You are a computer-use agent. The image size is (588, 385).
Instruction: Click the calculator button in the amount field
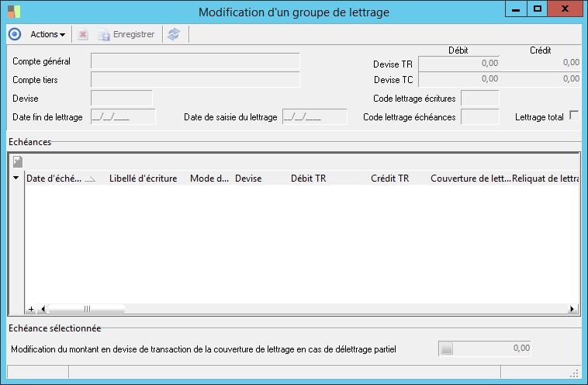tap(446, 349)
